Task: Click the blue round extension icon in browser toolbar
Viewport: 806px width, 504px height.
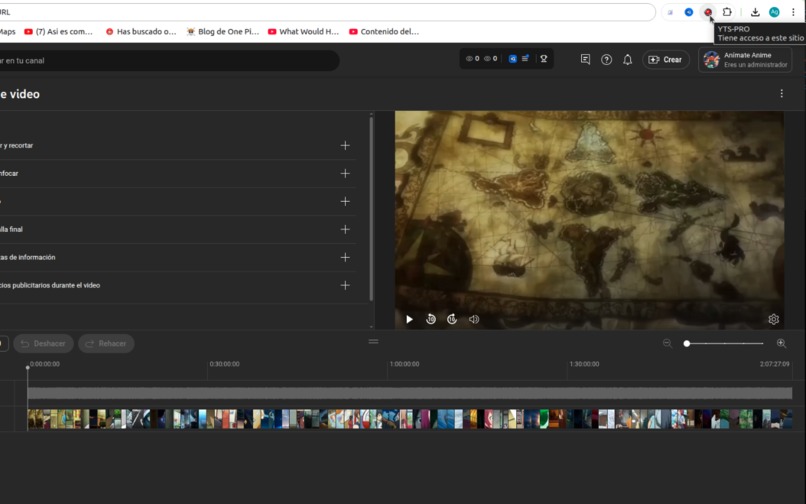Action: point(689,12)
